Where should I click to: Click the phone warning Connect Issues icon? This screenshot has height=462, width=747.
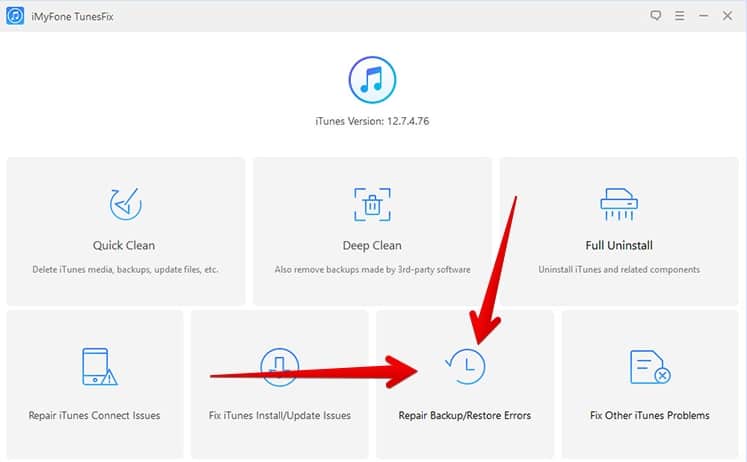(x=99, y=366)
